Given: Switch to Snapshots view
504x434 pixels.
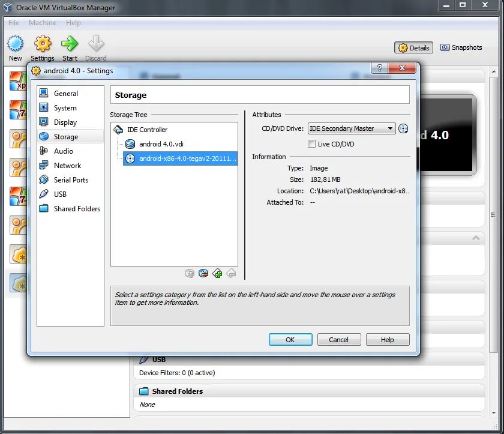Looking at the screenshot, I should [x=461, y=47].
